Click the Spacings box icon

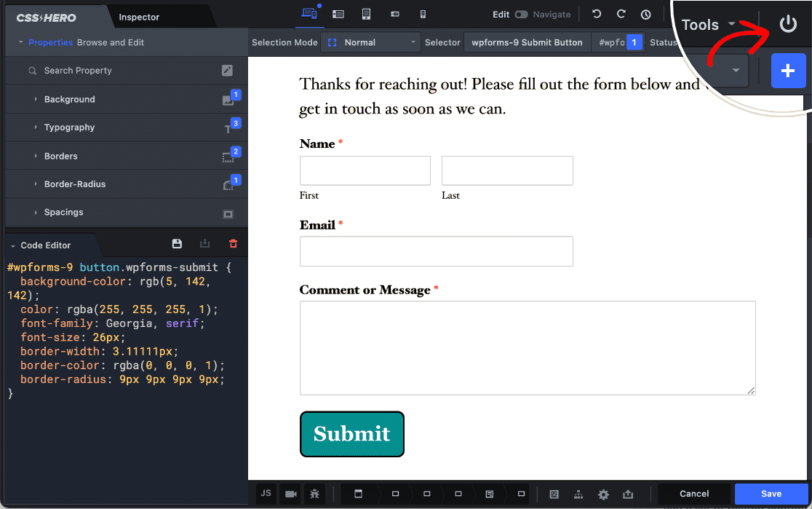(228, 214)
